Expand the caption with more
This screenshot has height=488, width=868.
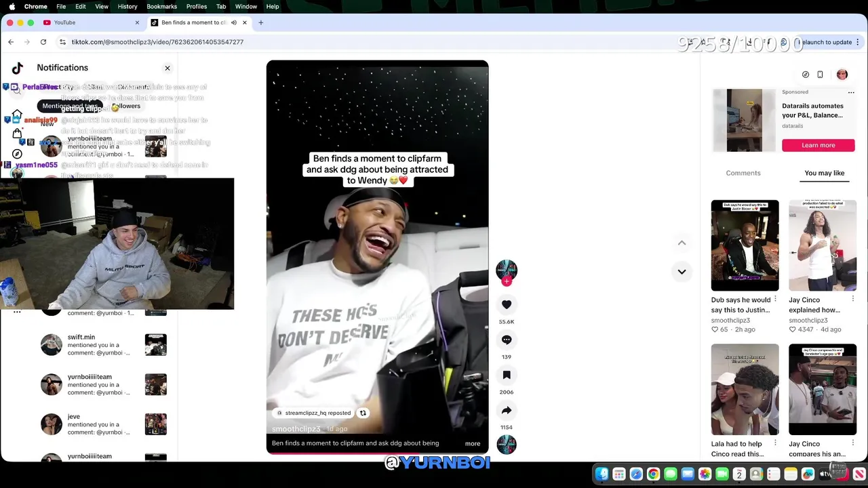pyautogui.click(x=473, y=443)
